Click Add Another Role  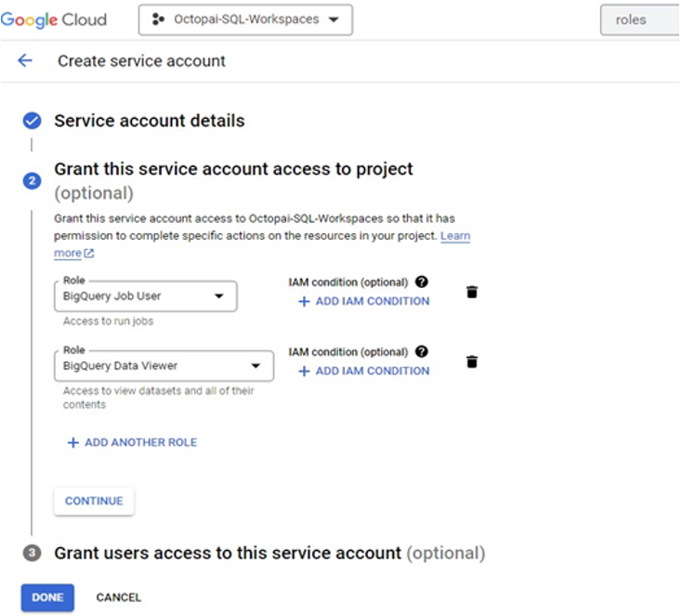point(132,442)
